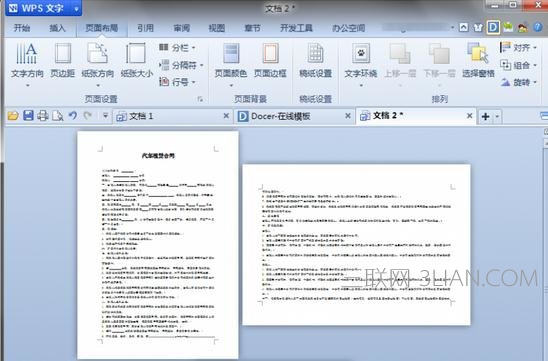Select the 分栏 columns option
The image size is (548, 361).
click(x=177, y=48)
